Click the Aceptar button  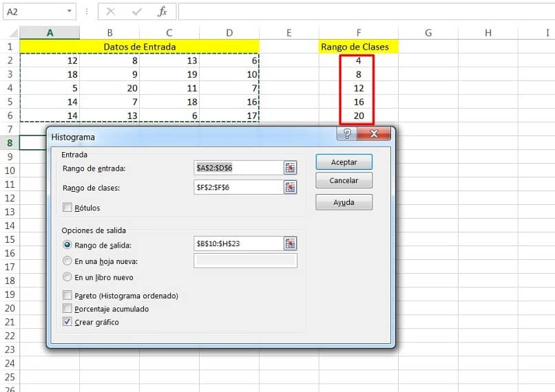click(x=344, y=162)
